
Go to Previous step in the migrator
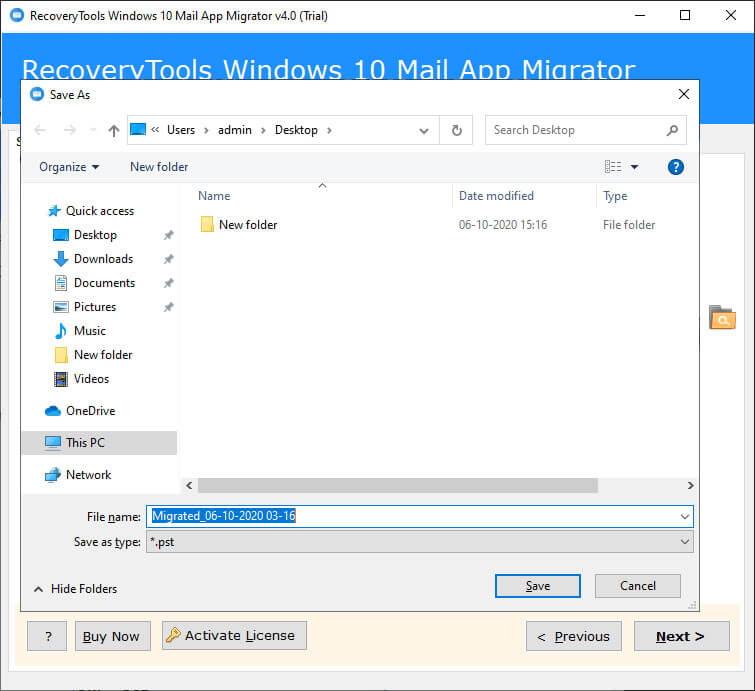coord(573,636)
